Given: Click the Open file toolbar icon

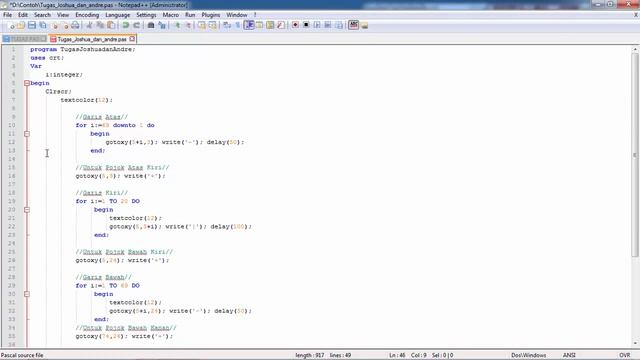Looking at the screenshot, I should point(21,25).
